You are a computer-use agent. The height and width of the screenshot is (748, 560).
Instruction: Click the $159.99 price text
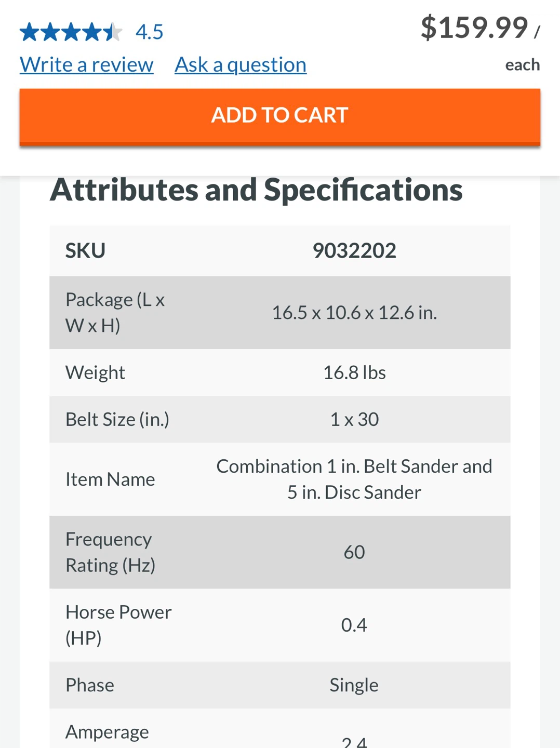(474, 28)
